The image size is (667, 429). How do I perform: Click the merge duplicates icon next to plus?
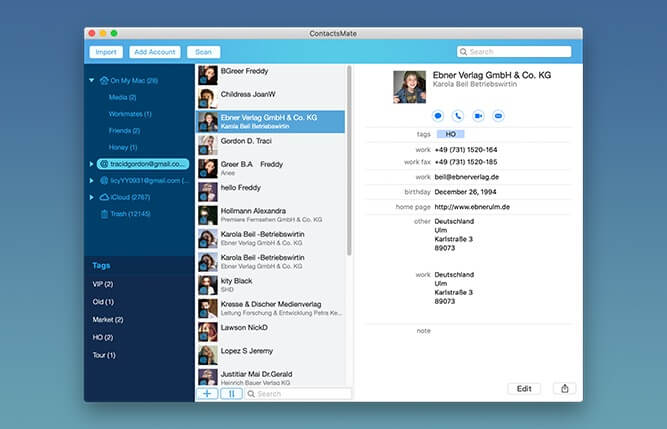click(x=231, y=394)
